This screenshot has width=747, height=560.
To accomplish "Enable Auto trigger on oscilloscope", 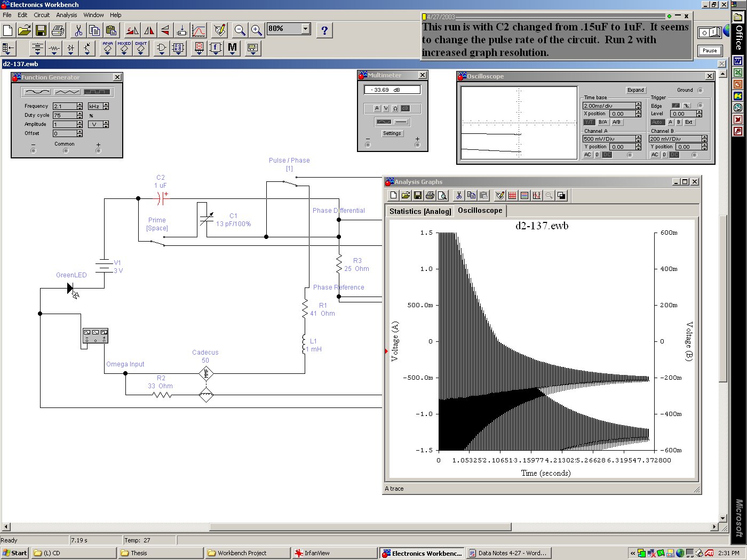I will [x=657, y=122].
